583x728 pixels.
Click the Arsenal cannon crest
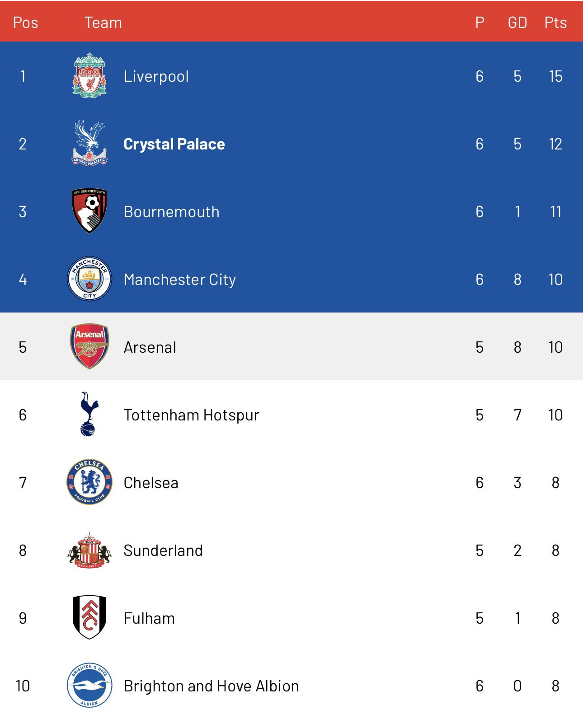(x=89, y=346)
